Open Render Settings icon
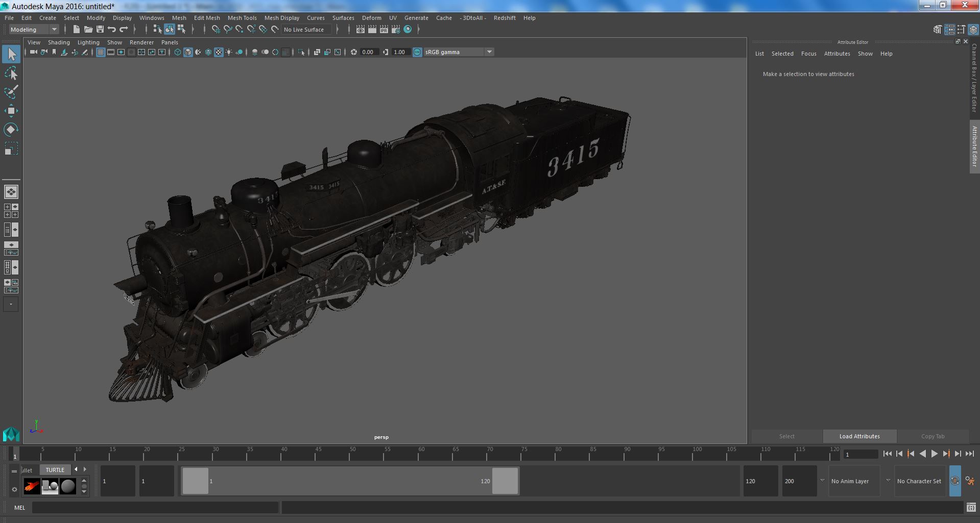980x523 pixels. point(396,29)
